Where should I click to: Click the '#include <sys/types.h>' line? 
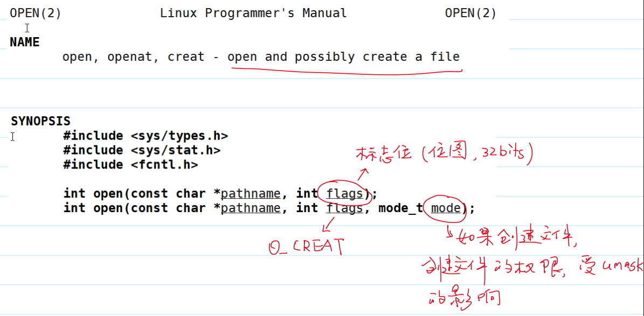[x=146, y=136]
